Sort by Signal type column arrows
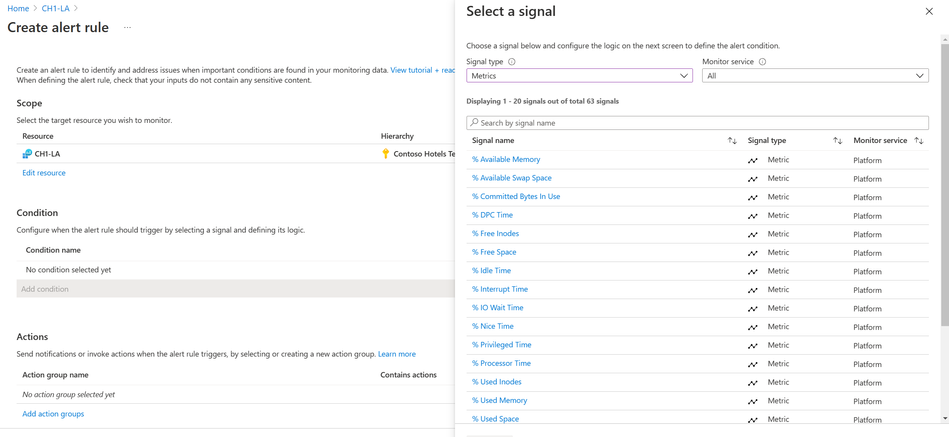The width and height of the screenshot is (949, 437). (837, 141)
